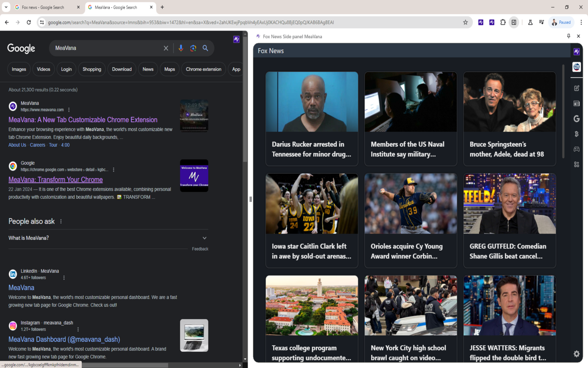Image resolution: width=588 pixels, height=368 pixels.
Task: Open the Chrome extensions puzzle icon
Action: 503,22
